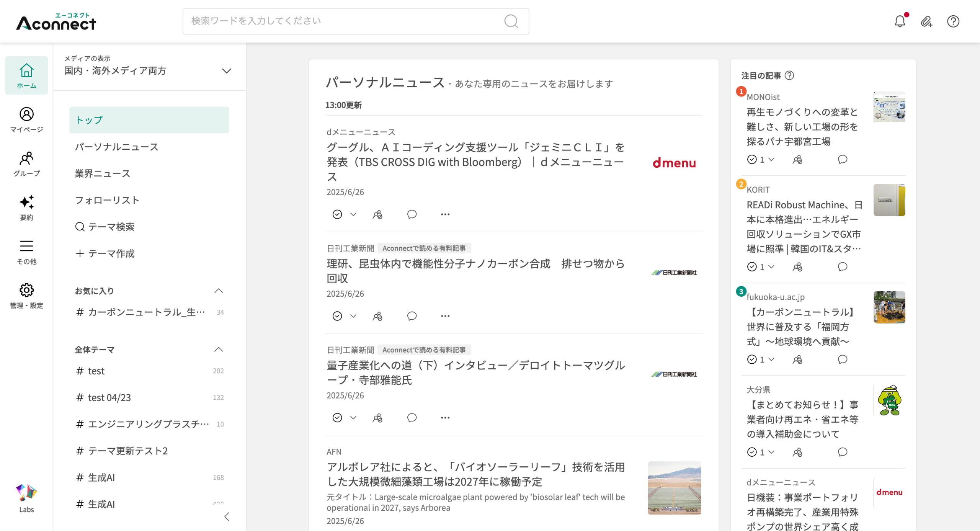Select 業界ニュース in the side menu
Image resolution: width=980 pixels, height=531 pixels.
point(103,174)
